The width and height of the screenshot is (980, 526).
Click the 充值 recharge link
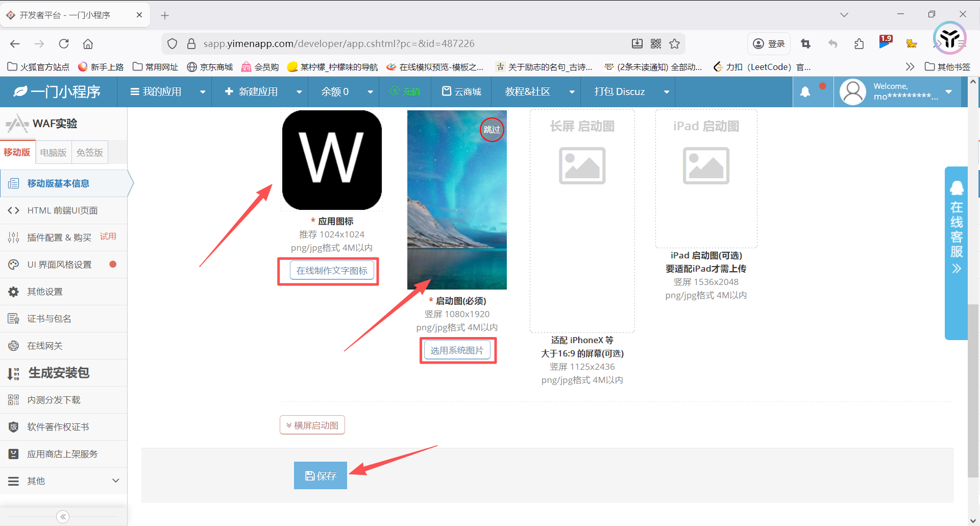pos(405,92)
